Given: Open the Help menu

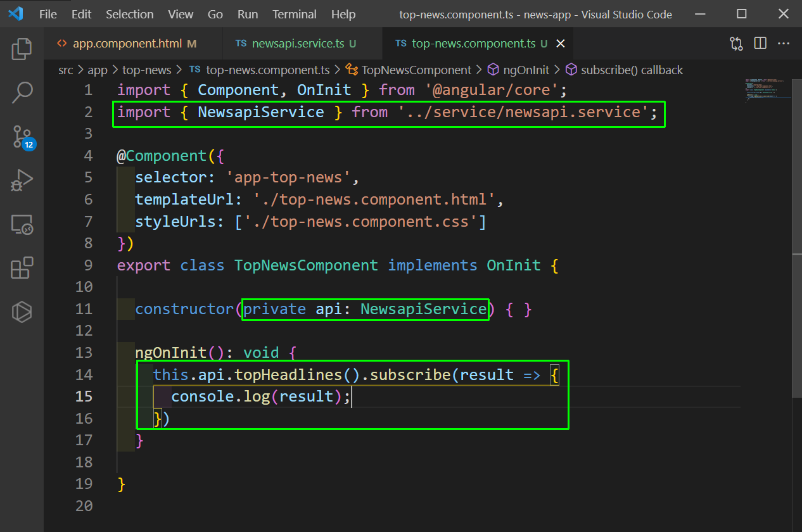Looking at the screenshot, I should click(343, 14).
